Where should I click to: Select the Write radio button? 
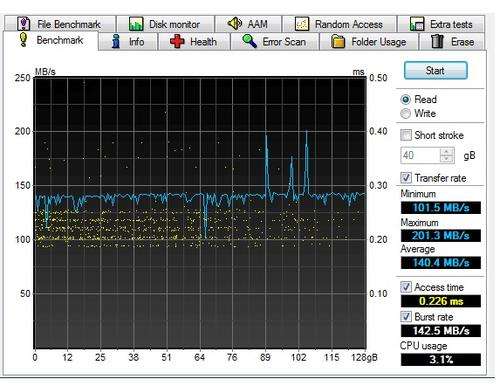(406, 113)
